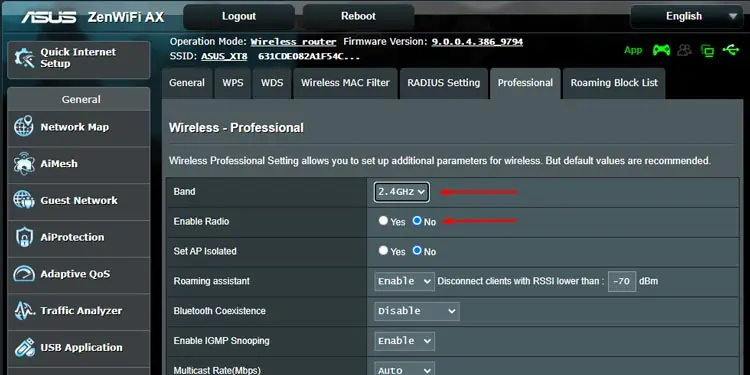This screenshot has width=750, height=375.
Task: Click the Adaptive QoS gauge icon
Action: [24, 274]
